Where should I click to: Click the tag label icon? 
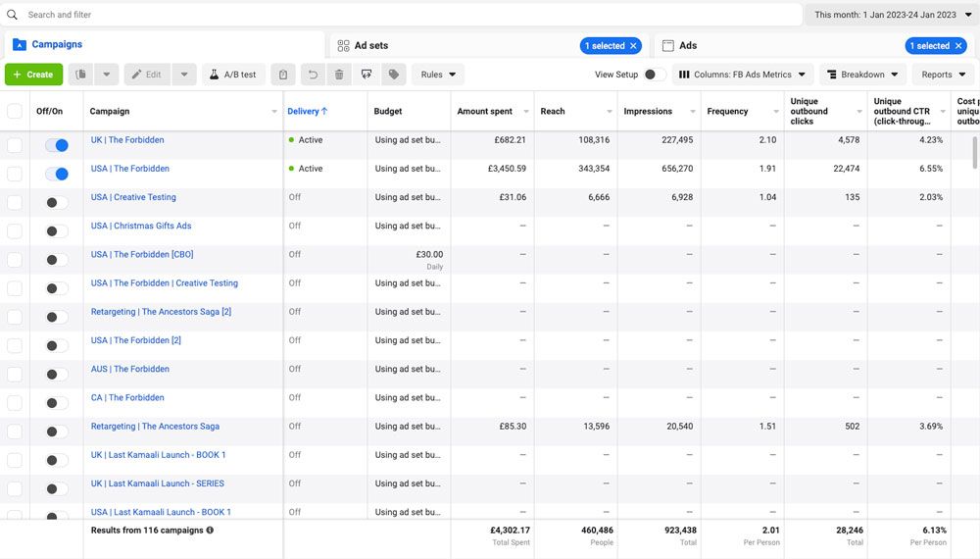pos(394,75)
